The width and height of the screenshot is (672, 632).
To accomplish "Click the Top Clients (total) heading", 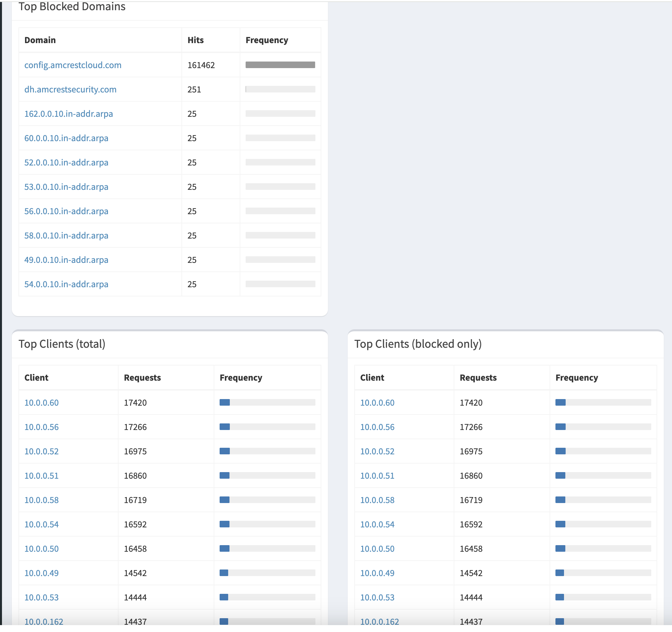I will (62, 343).
